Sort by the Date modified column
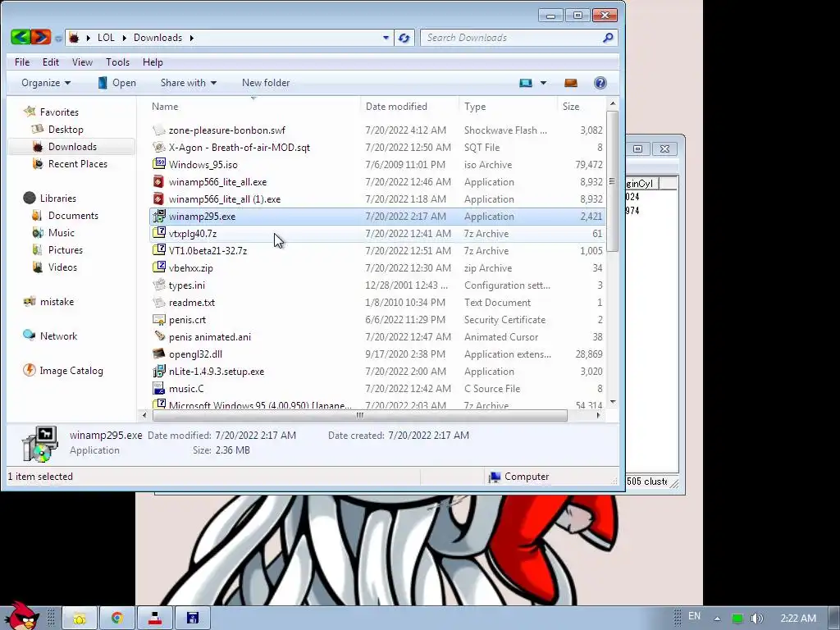Screen dimensions: 840x630 coord(410,106)
